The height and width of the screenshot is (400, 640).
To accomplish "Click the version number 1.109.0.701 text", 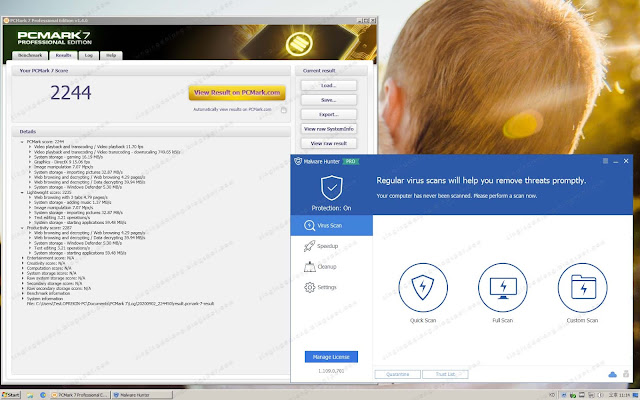I will pyautogui.click(x=331, y=371).
